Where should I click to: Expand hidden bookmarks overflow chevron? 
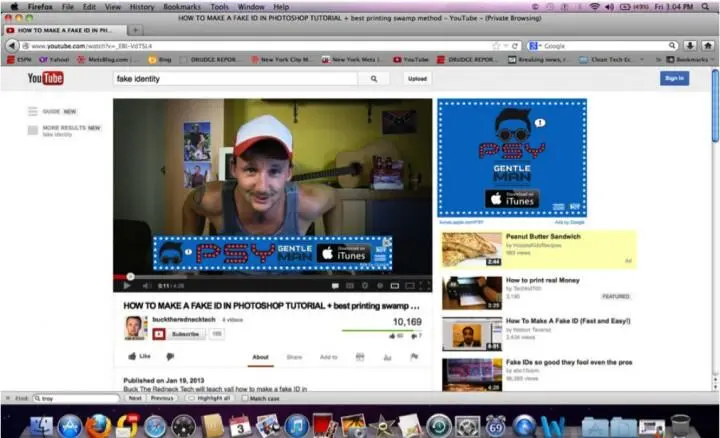(658, 60)
